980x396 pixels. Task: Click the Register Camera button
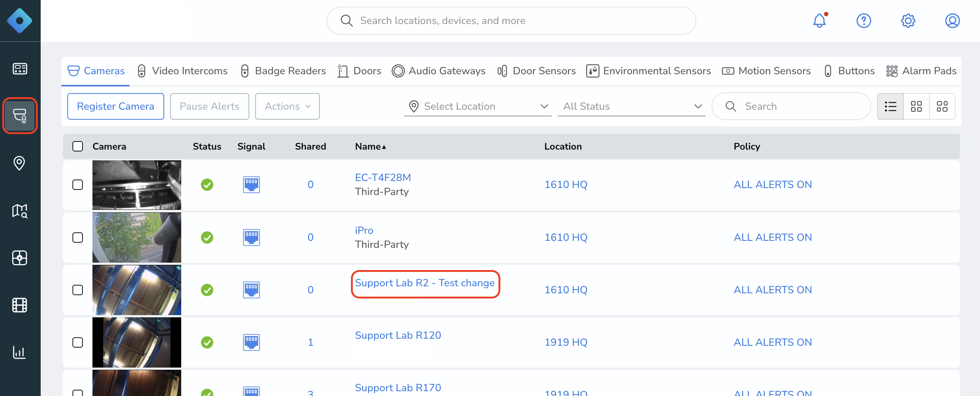[x=116, y=106]
